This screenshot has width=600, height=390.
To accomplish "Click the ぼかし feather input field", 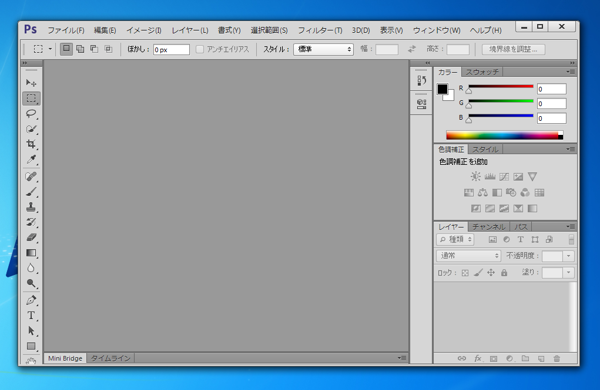I will click(171, 50).
